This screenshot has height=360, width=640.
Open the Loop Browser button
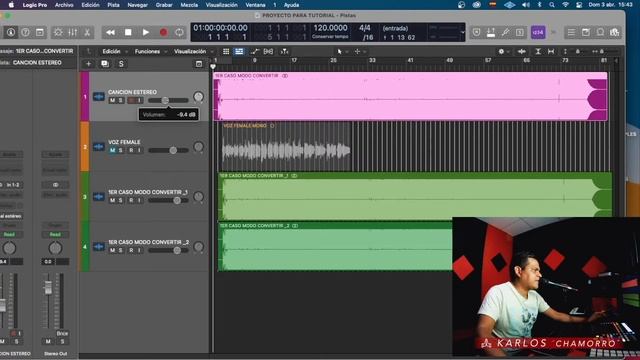click(x=600, y=32)
